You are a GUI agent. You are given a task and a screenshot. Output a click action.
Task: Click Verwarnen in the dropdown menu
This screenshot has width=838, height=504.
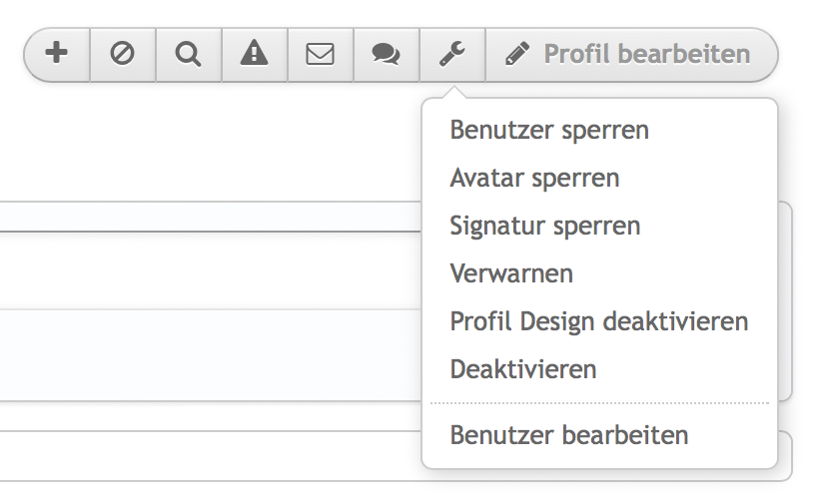click(x=511, y=273)
